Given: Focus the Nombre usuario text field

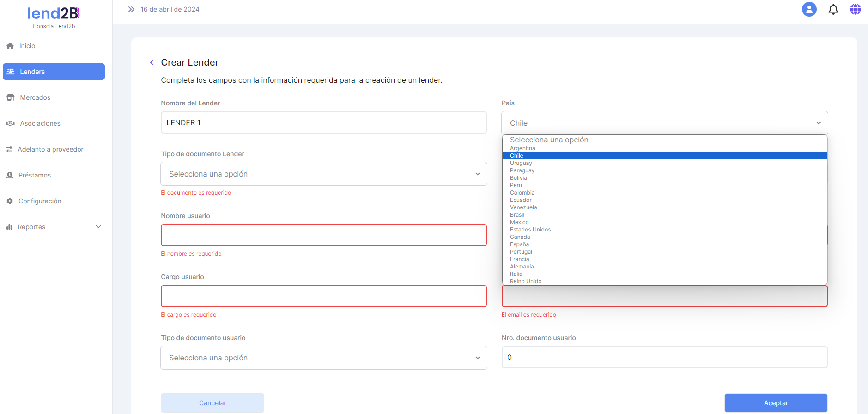Looking at the screenshot, I should pos(323,235).
